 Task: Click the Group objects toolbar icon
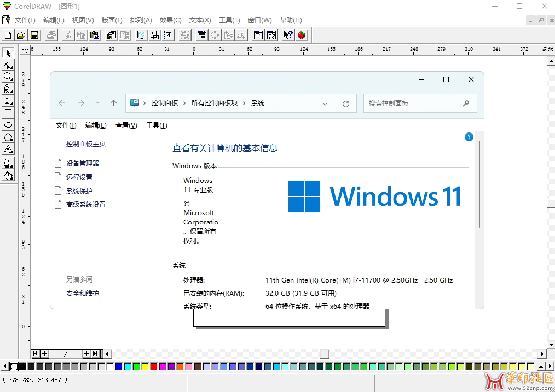pos(185,35)
